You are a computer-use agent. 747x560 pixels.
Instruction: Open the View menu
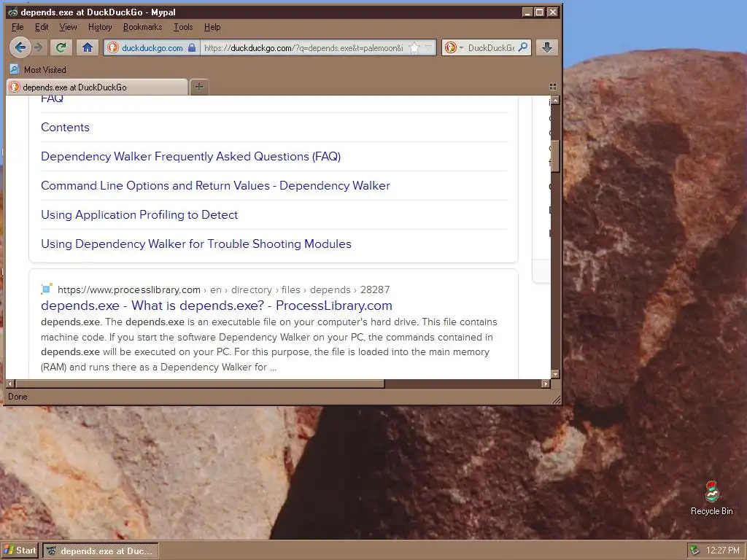coord(68,27)
